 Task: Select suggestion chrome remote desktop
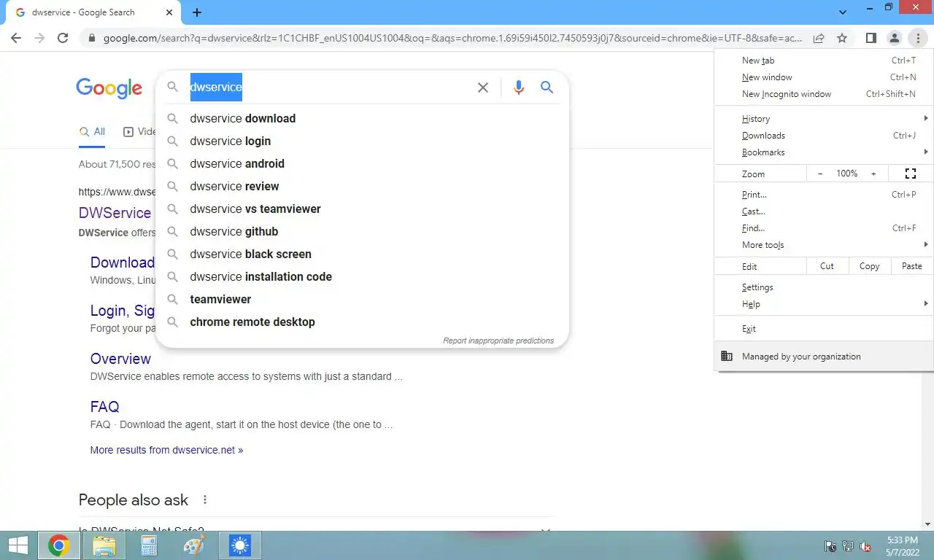[362, 322]
